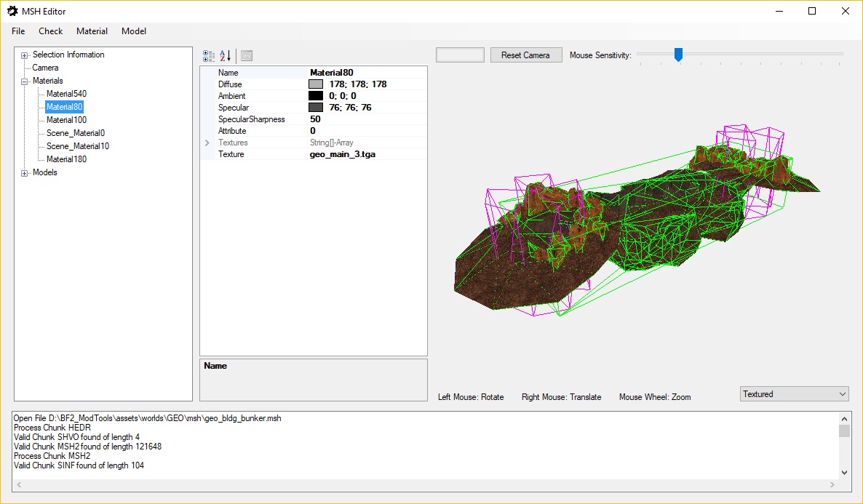Expand the Selection Information tree node

pos(24,55)
